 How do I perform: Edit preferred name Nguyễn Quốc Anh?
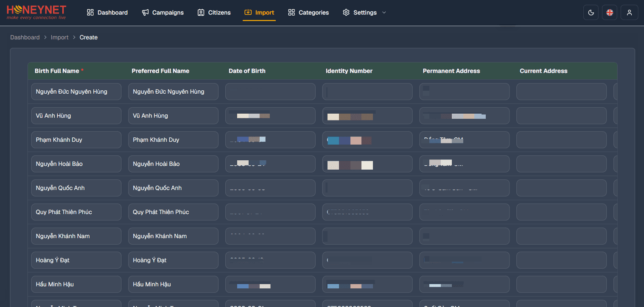tap(174, 188)
